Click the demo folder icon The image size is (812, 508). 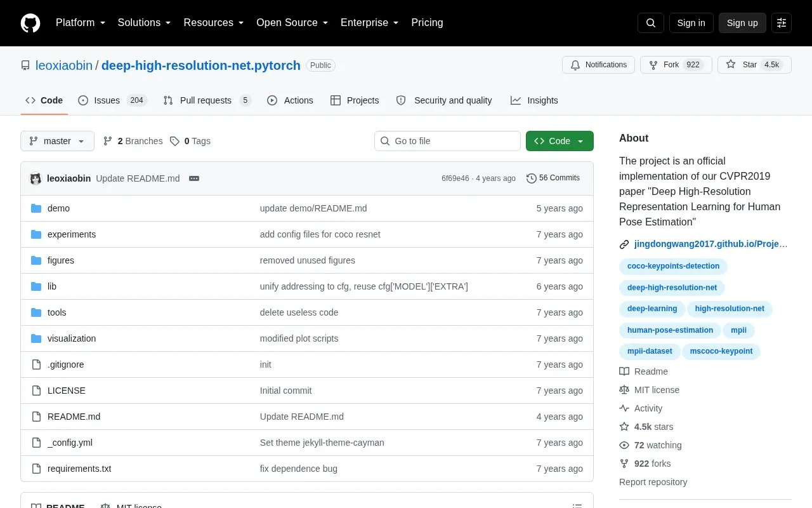(36, 208)
